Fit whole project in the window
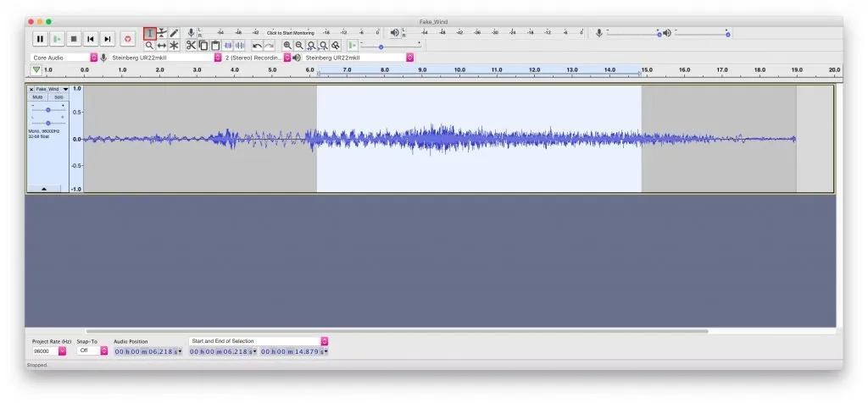868x403 pixels. (x=323, y=46)
